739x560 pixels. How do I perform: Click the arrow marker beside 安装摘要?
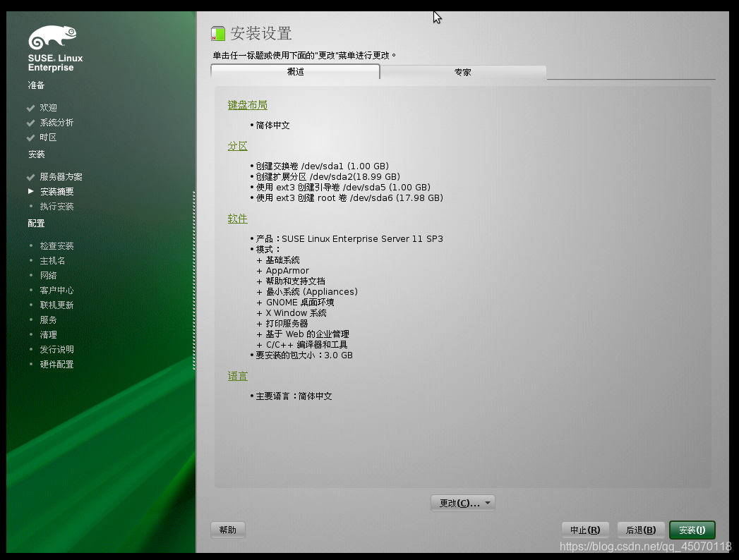[30, 191]
